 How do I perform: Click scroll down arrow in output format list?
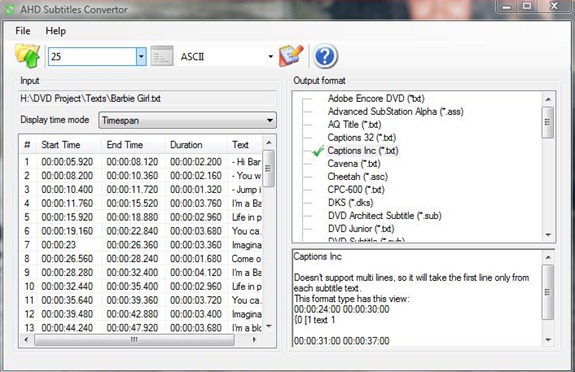548,234
